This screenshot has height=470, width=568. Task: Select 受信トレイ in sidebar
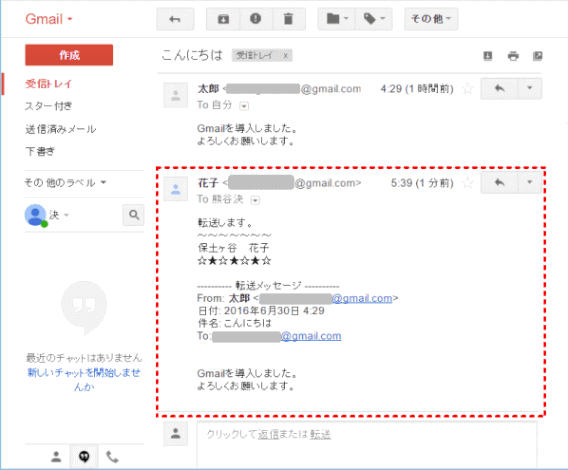pos(49,84)
